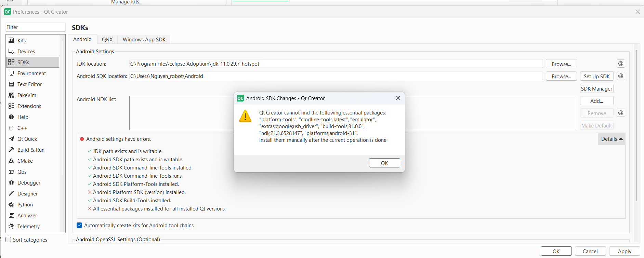Viewport: 644px width, 258px height.
Task: Toggle Automatically create kits checkbox
Action: pos(79,225)
